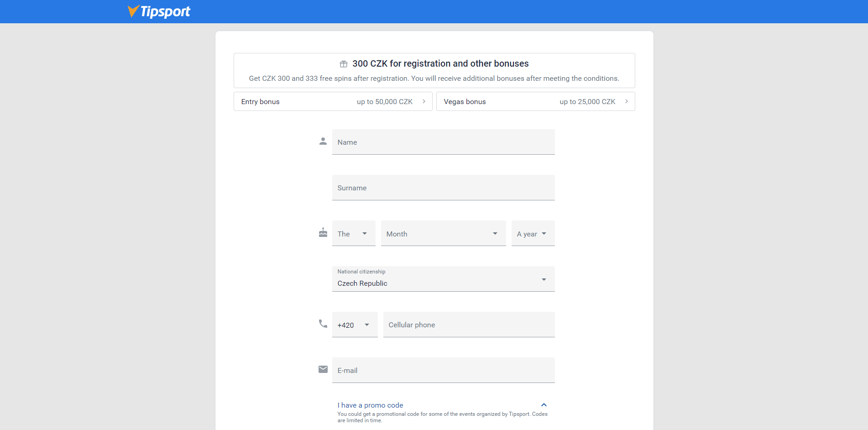Open the Month dropdown
868x430 pixels.
(444, 233)
